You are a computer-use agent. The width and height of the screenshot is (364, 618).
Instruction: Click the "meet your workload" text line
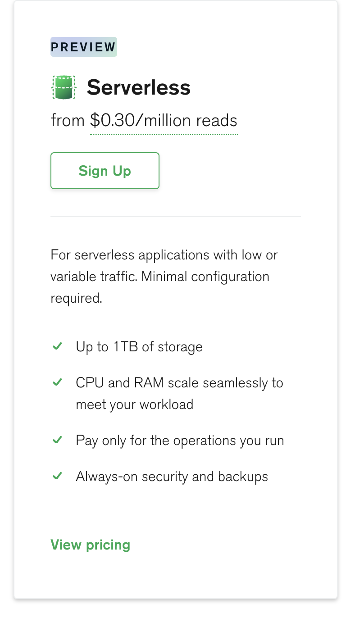click(x=134, y=404)
